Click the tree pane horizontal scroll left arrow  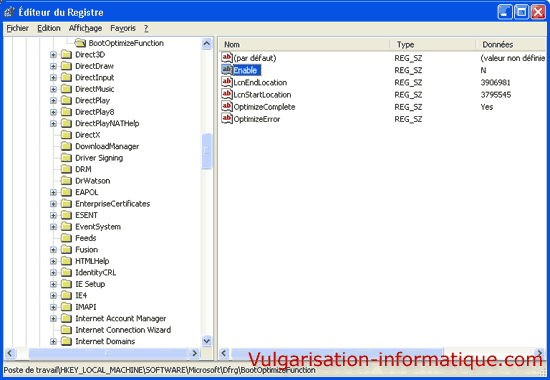9,353
